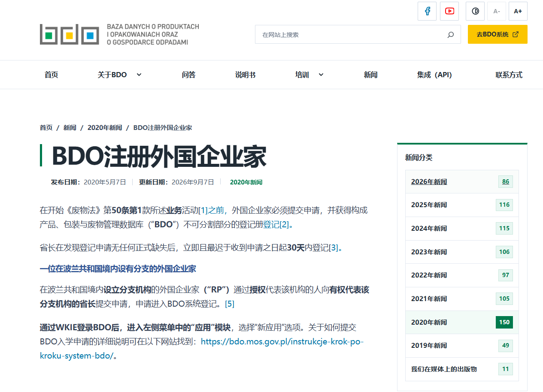Click the 2020年新闻 breadcrumb link

tap(105, 128)
